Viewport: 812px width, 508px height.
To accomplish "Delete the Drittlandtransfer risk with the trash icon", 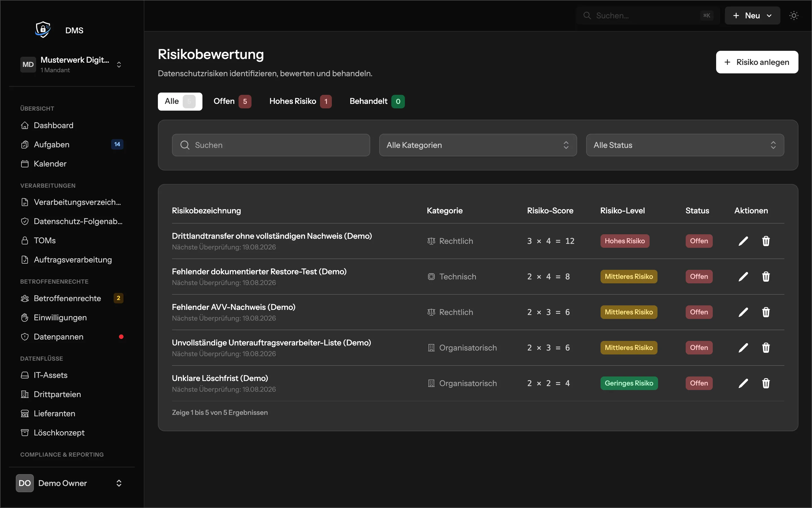I will (766, 241).
